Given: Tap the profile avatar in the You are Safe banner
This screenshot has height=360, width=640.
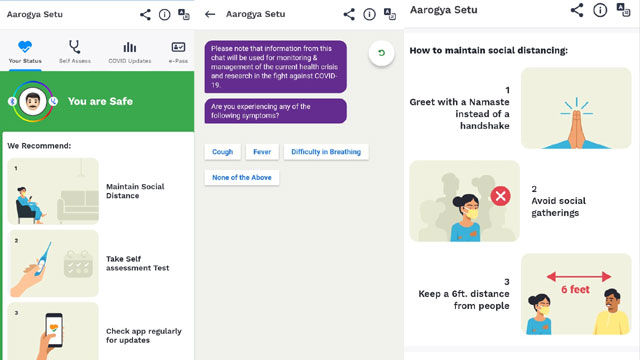Looking at the screenshot, I should tap(33, 101).
